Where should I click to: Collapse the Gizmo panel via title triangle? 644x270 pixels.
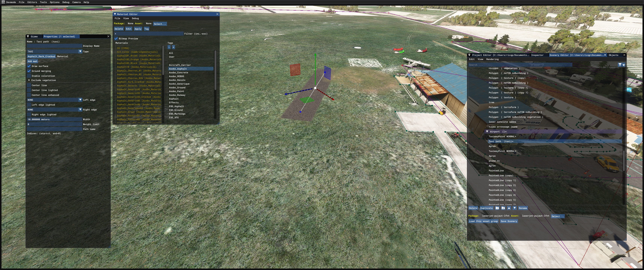[x=28, y=37]
